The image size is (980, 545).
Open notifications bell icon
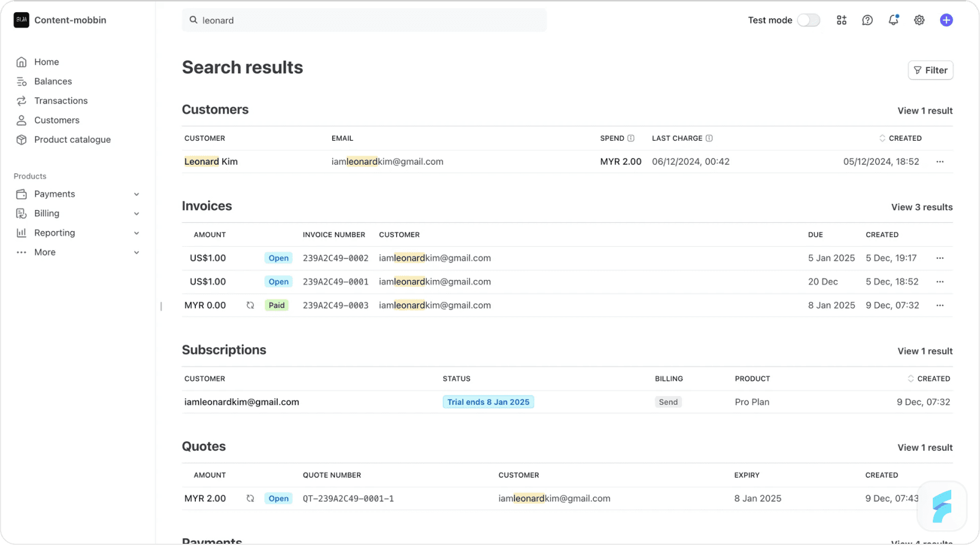pos(894,20)
